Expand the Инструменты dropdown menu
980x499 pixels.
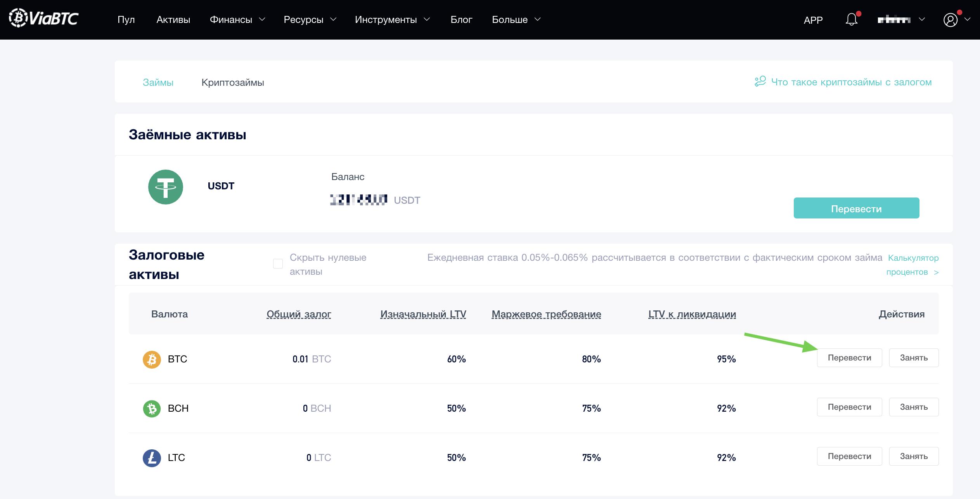point(393,19)
